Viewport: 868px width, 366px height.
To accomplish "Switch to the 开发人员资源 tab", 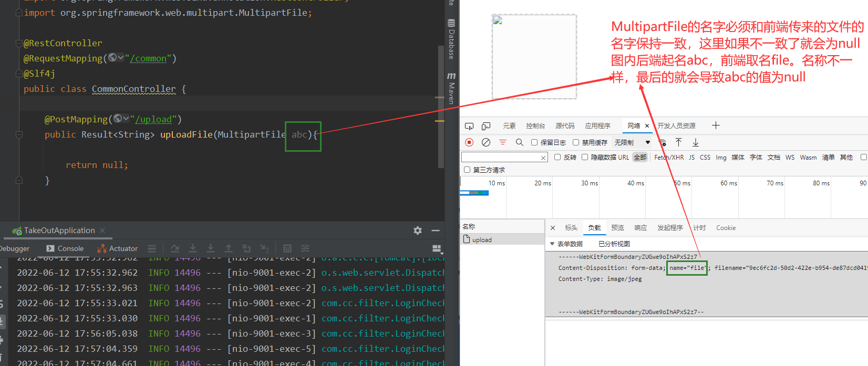I will coord(676,126).
